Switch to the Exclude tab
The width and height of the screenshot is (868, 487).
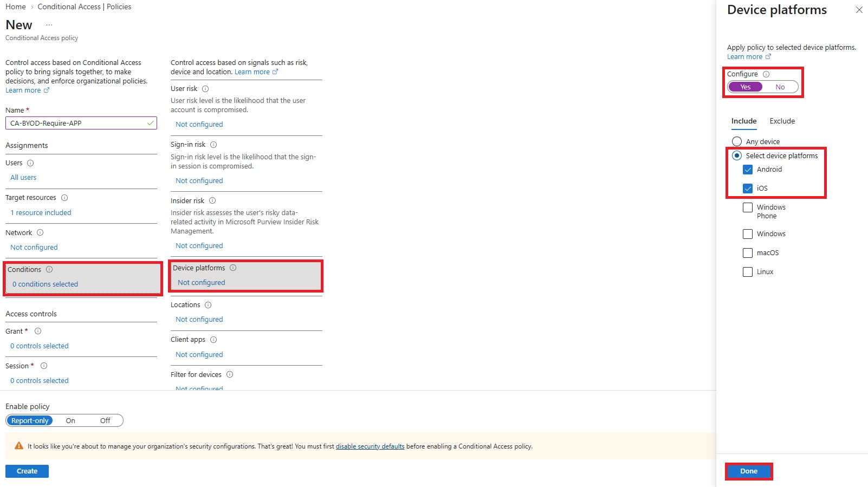782,121
